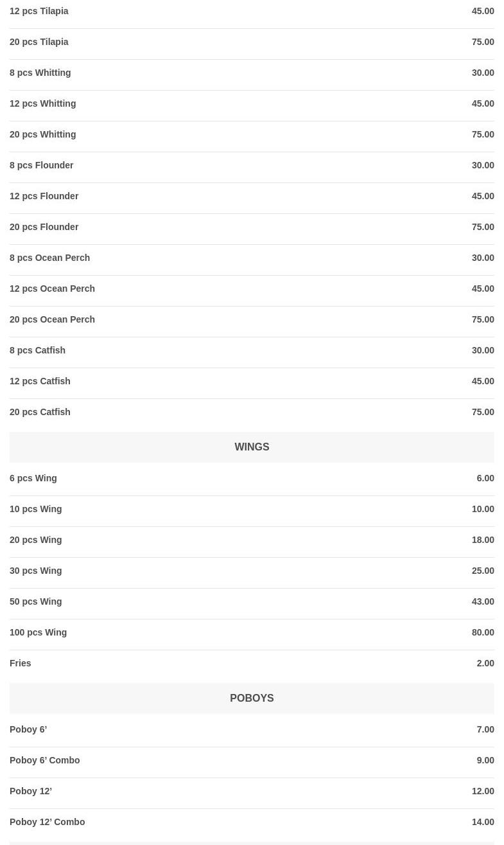Click the 10 pcs Wing label
504x845 pixels.
[x=36, y=509]
